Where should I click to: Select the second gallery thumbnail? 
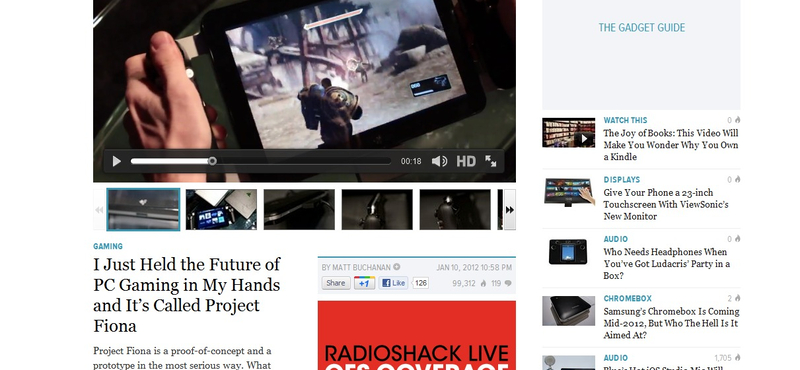tap(221, 210)
